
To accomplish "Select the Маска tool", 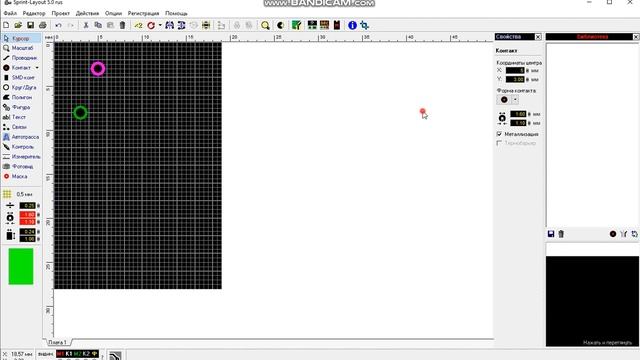I will [21, 176].
